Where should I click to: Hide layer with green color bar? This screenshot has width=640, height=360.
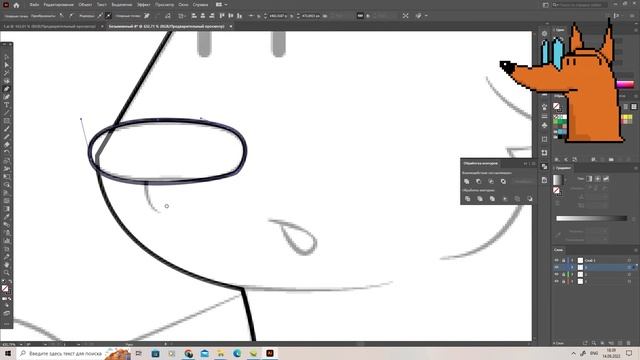[x=556, y=274]
